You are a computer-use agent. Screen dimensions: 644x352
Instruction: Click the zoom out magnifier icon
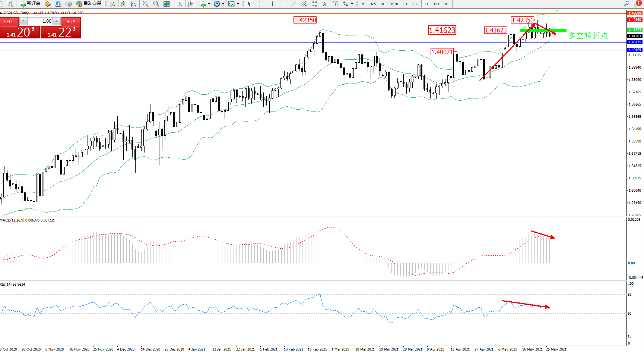pyautogui.click(x=156, y=4)
